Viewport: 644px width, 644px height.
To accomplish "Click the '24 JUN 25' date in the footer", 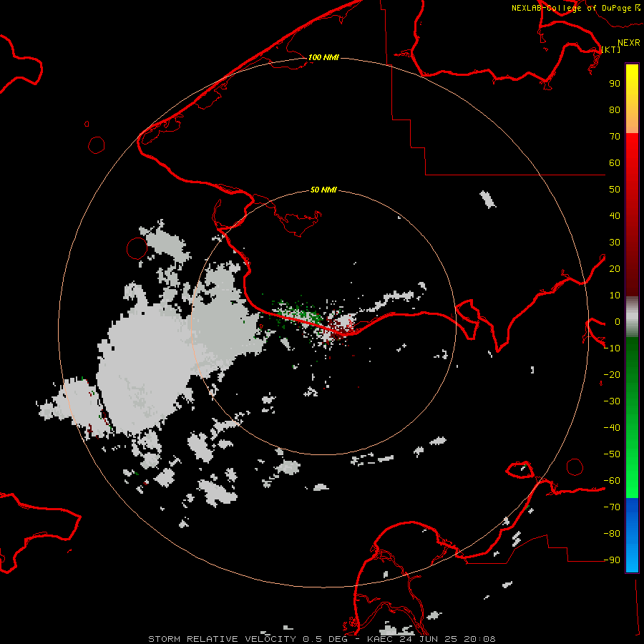I will tap(429, 639).
